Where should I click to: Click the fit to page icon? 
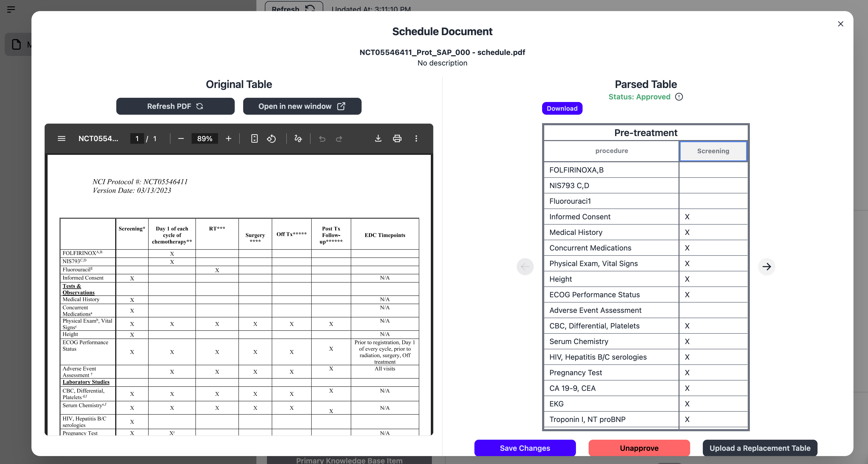[x=255, y=138]
